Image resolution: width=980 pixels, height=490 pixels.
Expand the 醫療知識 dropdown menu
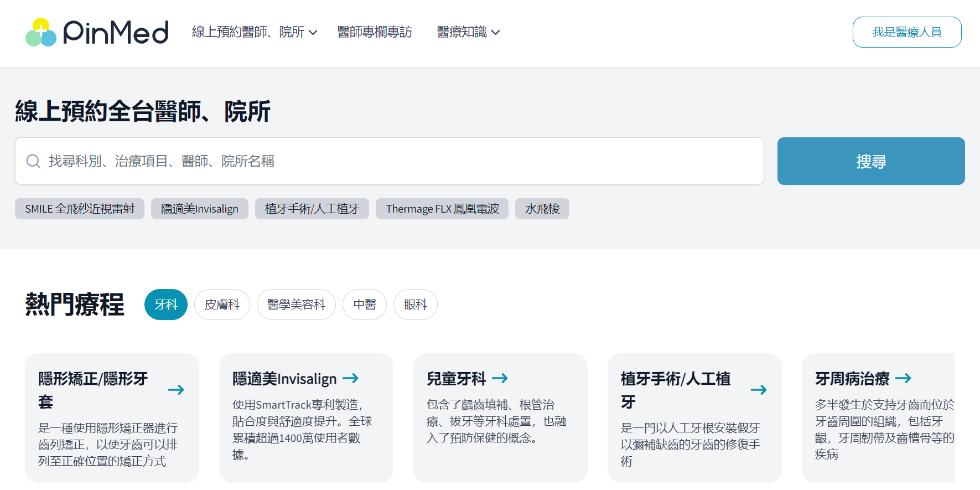[x=468, y=32]
